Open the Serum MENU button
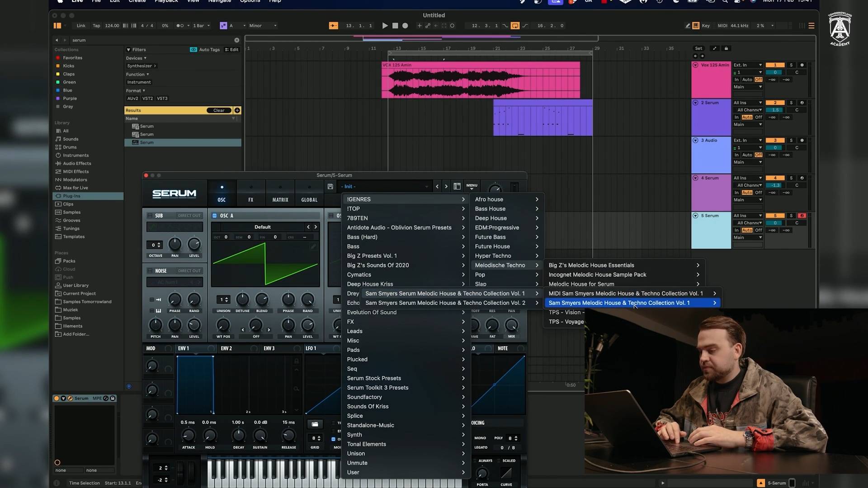Screen dimensions: 868x488 pos(472,186)
